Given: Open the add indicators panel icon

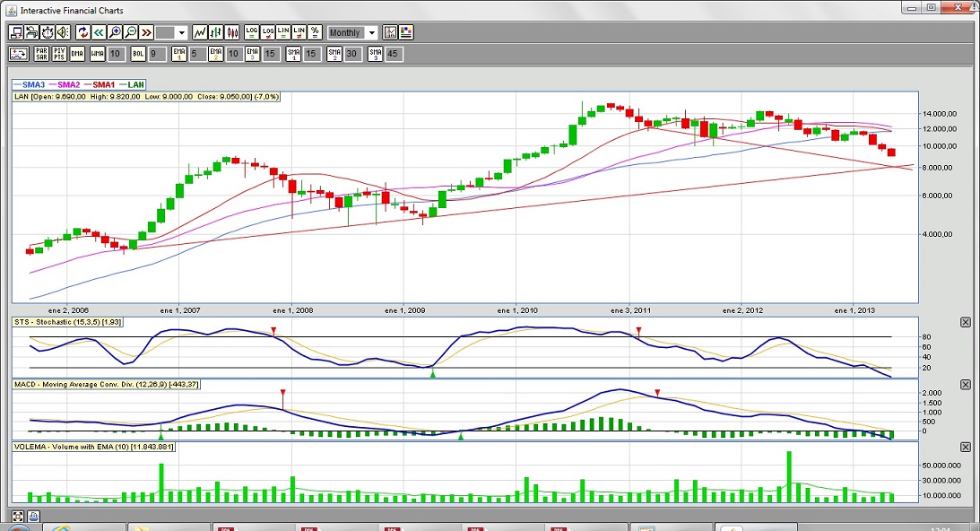Looking at the screenshot, I should click(x=19, y=54).
